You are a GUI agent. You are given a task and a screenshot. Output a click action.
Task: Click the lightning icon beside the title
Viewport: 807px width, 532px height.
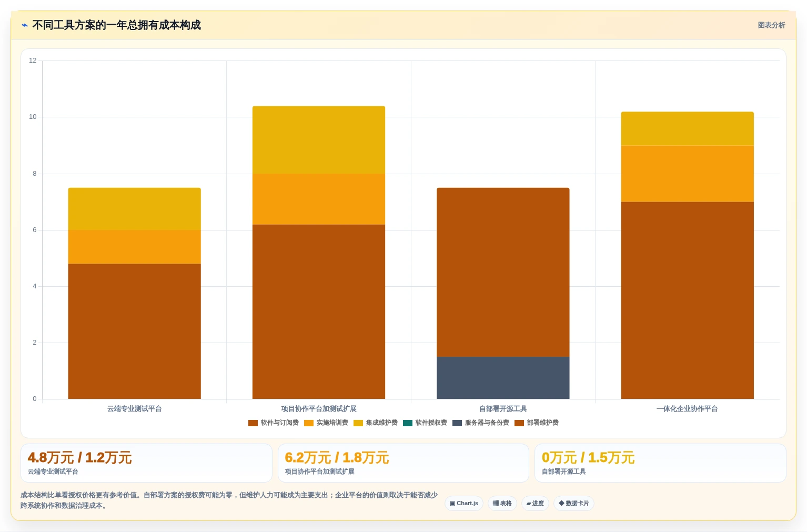24,25
